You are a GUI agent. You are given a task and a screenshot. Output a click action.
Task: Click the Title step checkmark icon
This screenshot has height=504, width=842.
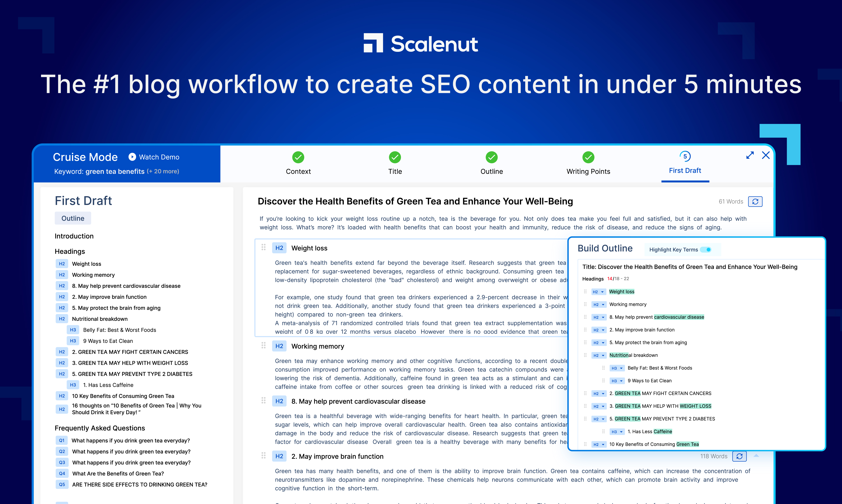point(395,157)
